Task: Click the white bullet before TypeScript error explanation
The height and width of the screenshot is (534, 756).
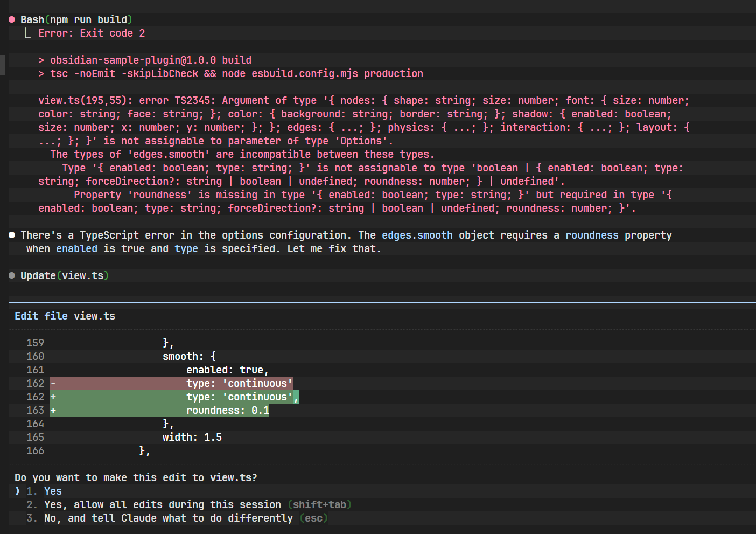Action: pos(12,235)
